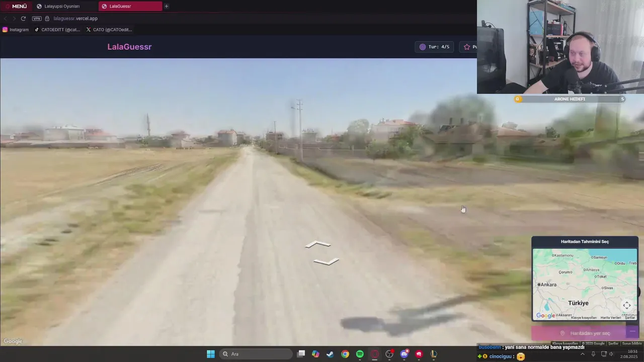This screenshot has height=362, width=644.
Task: Toggle the VPN badge in address bar
Action: 37,19
